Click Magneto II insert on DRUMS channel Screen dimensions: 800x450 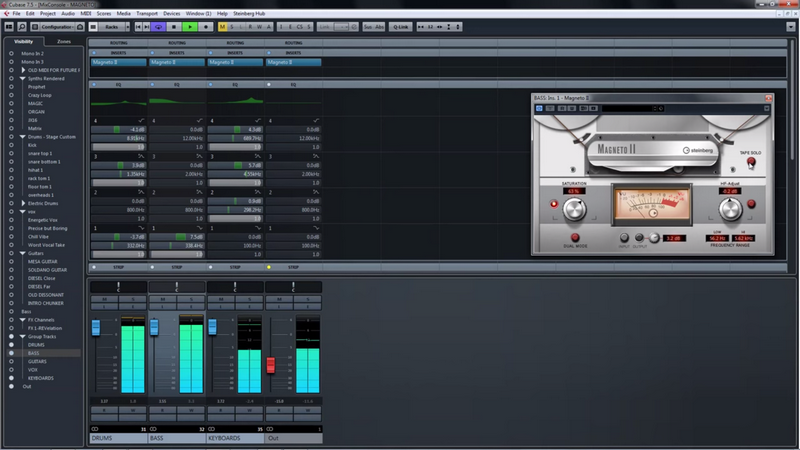pos(118,62)
